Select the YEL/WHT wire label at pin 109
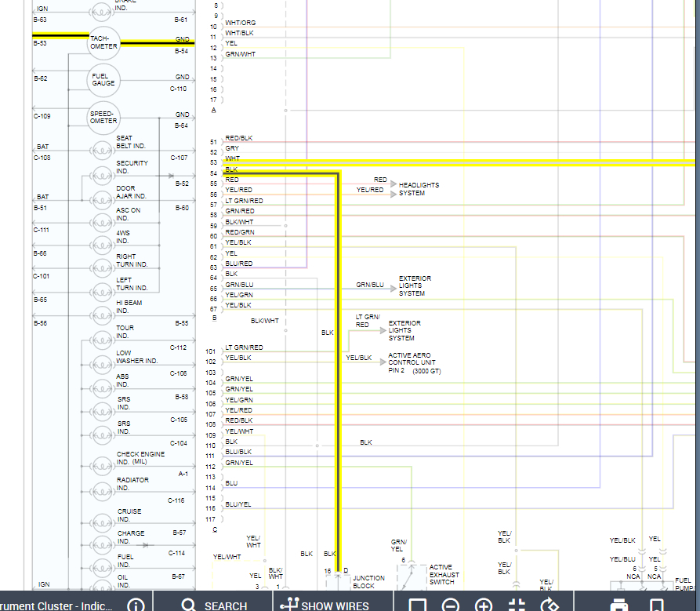700x611 pixels. 239,431
